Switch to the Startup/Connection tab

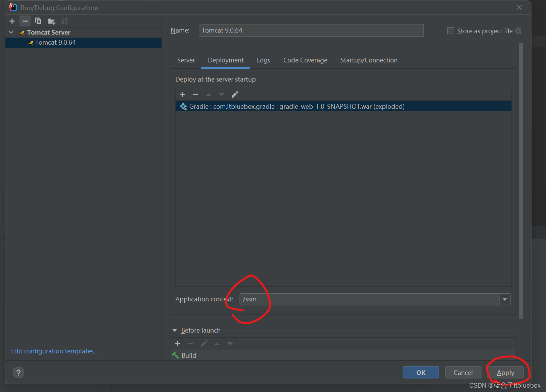click(x=369, y=60)
